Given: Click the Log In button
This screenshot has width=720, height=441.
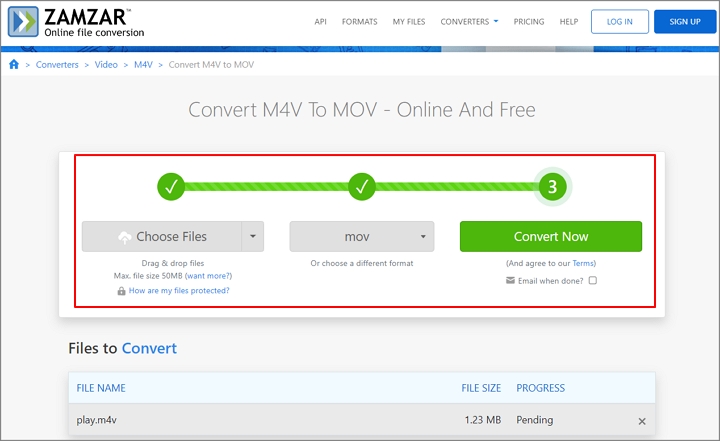Looking at the screenshot, I should 619,22.
